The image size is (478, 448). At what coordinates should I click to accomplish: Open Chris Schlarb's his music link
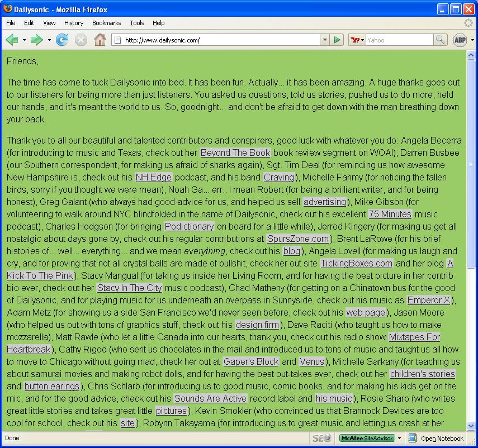[334, 398]
